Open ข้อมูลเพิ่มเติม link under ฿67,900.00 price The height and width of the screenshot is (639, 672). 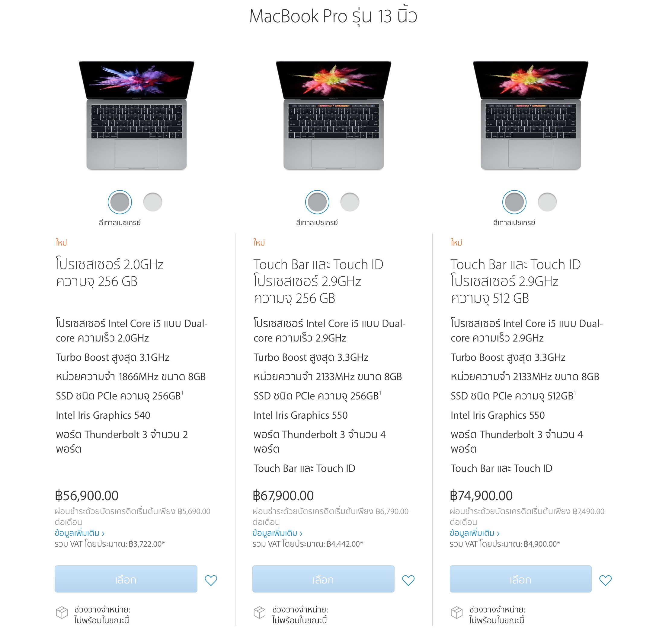[x=277, y=533]
